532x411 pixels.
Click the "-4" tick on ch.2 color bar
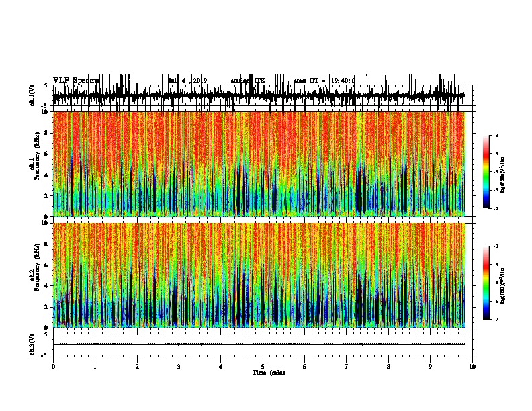point(496,265)
